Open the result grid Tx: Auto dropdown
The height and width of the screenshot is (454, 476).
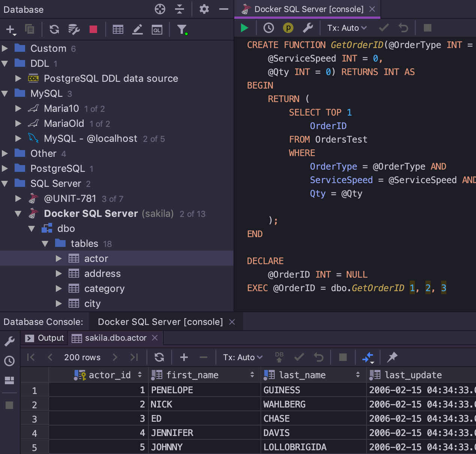pos(243,358)
